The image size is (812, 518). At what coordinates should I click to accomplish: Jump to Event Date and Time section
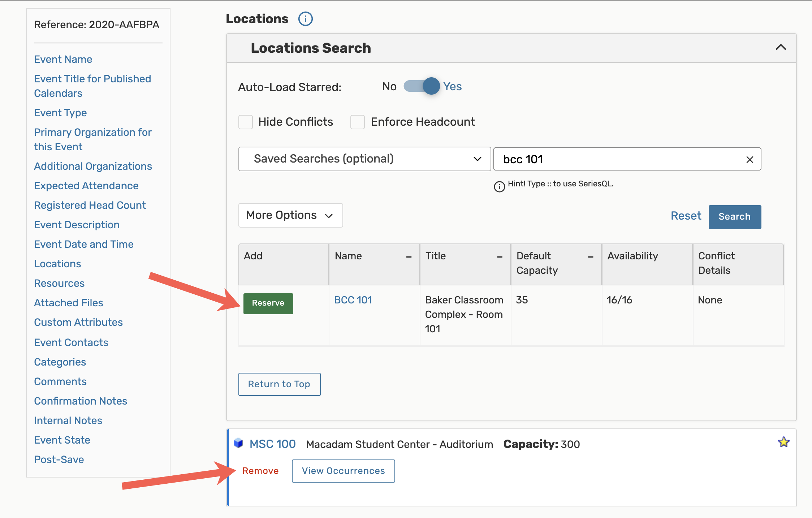(84, 244)
